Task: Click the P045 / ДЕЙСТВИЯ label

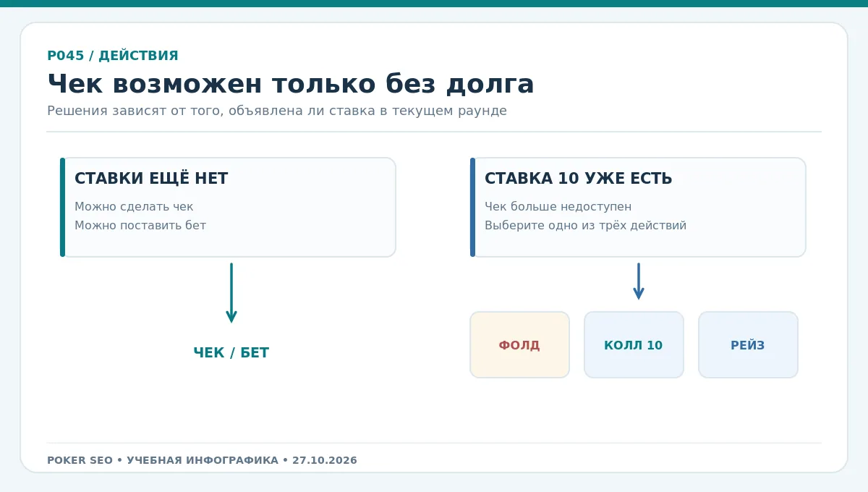Action: point(112,56)
